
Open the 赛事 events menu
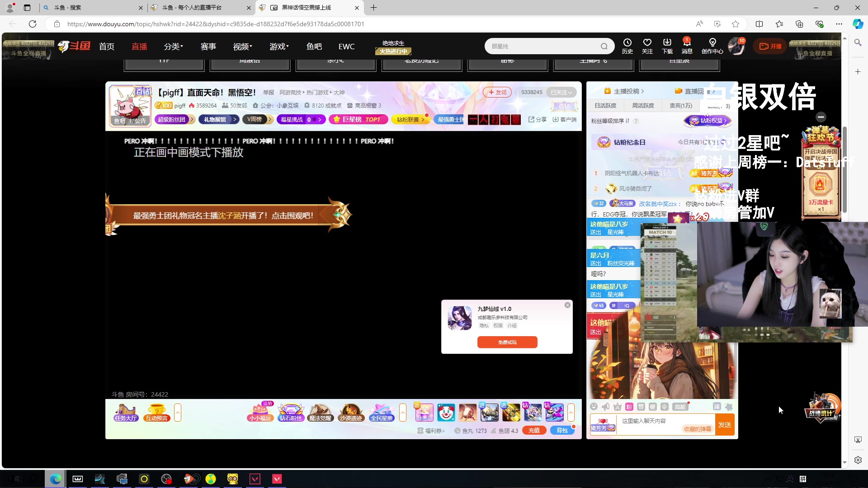pos(208,46)
